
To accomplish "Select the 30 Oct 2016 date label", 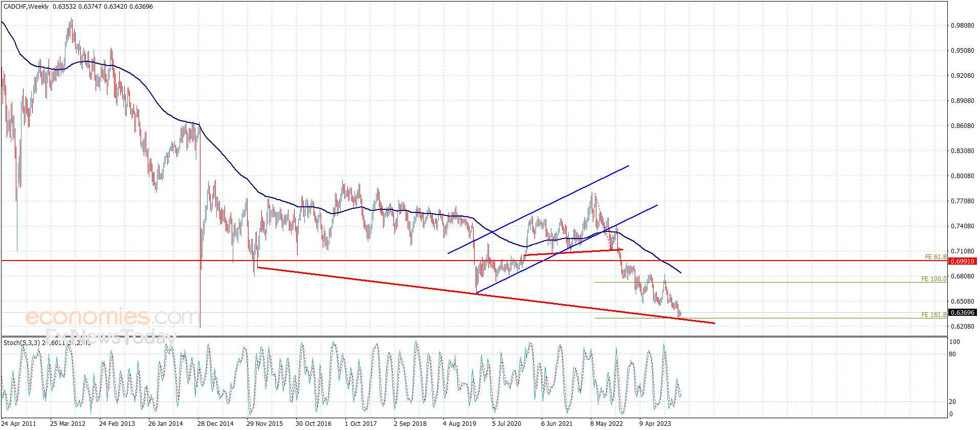I will tap(314, 423).
